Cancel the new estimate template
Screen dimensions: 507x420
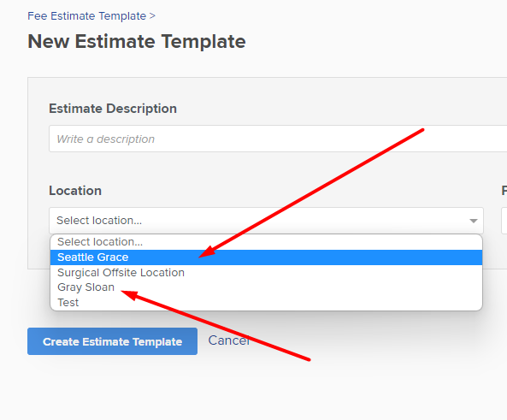[x=229, y=340]
